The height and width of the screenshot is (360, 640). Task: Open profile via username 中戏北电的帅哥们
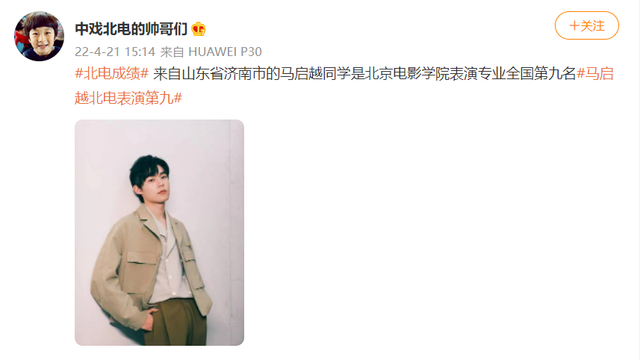coord(131,29)
